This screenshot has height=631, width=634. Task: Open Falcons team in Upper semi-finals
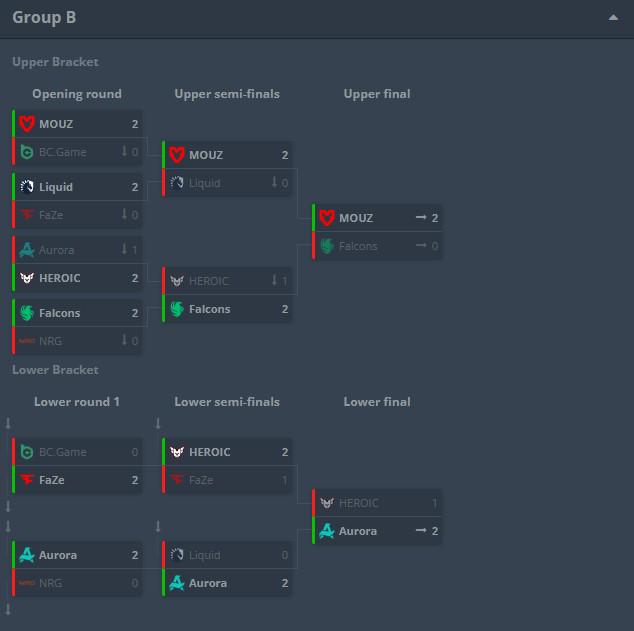[209, 309]
